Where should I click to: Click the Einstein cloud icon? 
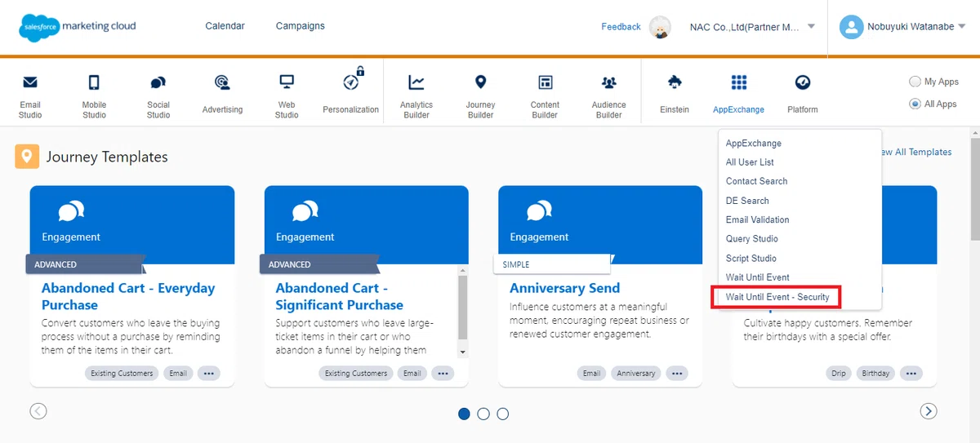pyautogui.click(x=675, y=82)
